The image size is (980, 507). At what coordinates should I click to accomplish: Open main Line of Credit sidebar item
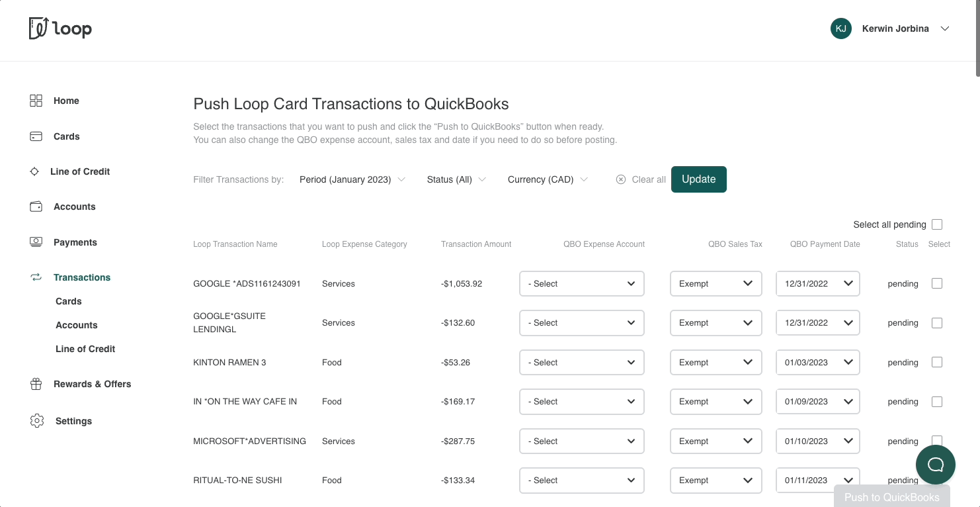point(80,171)
